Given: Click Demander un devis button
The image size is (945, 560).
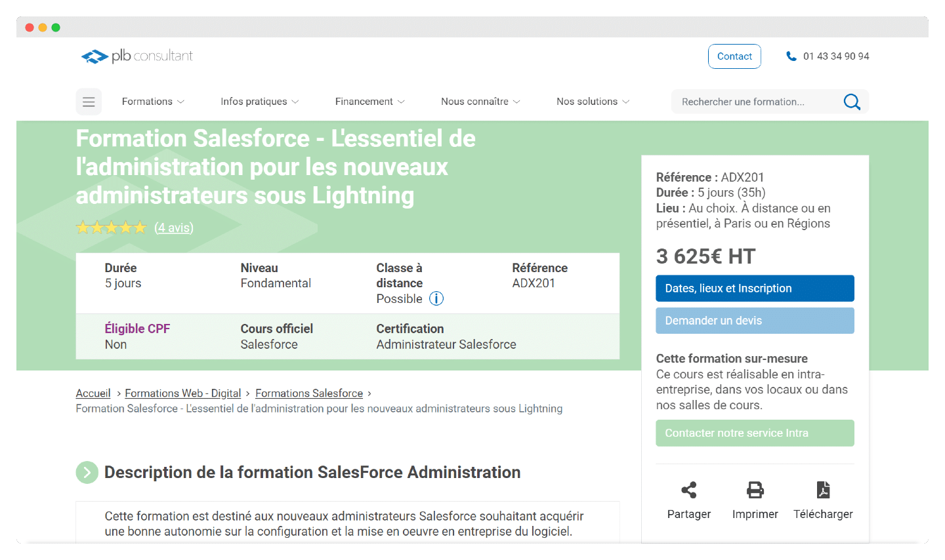Looking at the screenshot, I should click(x=755, y=321).
